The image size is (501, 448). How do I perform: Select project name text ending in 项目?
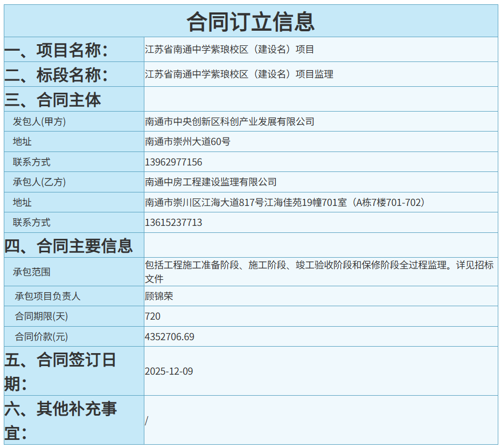click(x=229, y=50)
